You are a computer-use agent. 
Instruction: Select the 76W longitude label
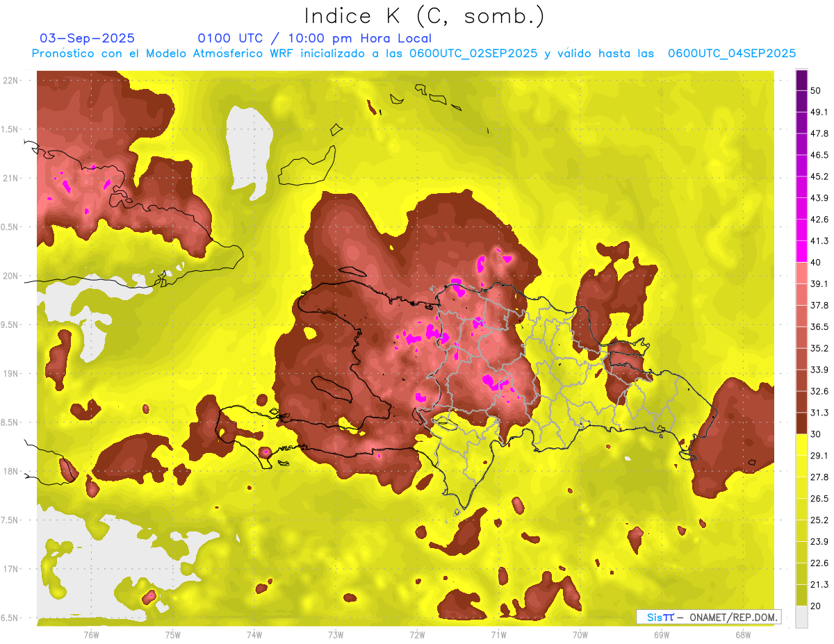[x=91, y=634]
